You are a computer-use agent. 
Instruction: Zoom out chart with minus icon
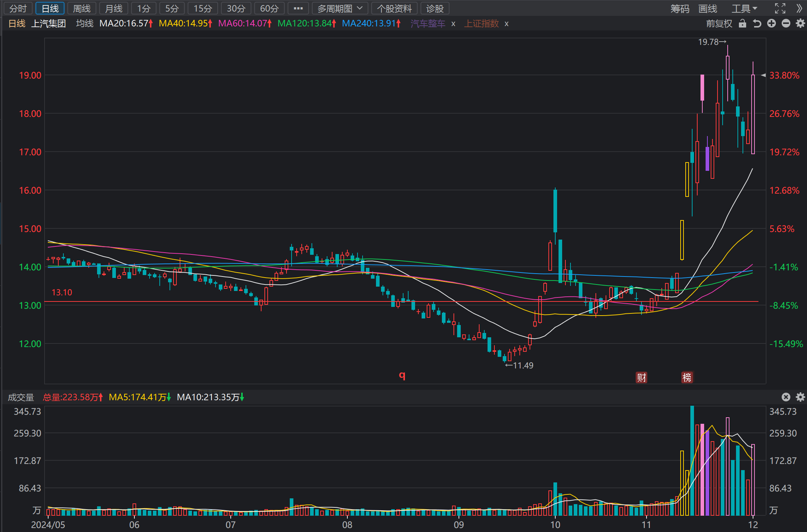[x=786, y=24]
